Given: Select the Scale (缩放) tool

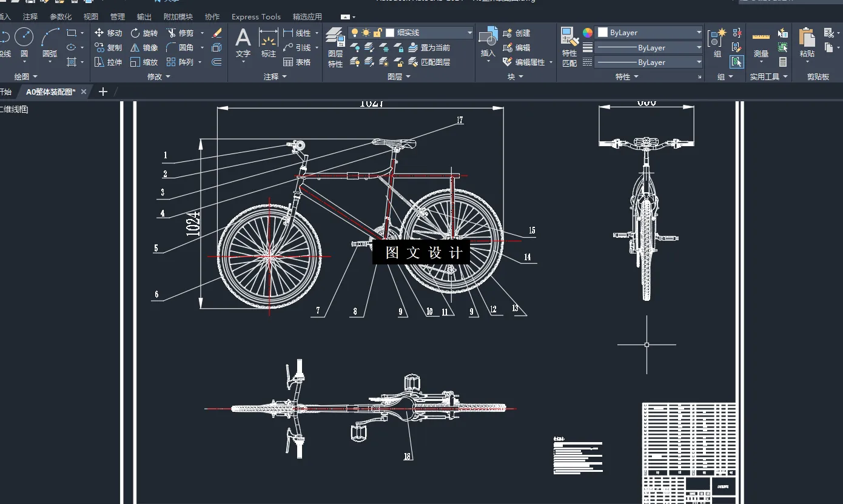Looking at the screenshot, I should (x=144, y=62).
